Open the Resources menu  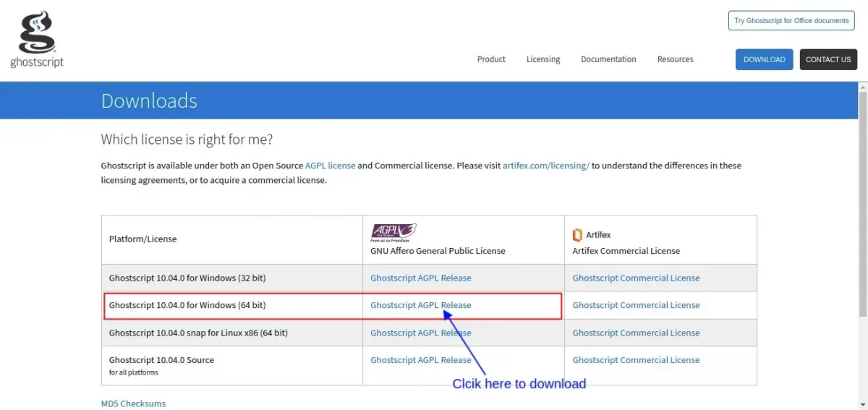(x=675, y=59)
